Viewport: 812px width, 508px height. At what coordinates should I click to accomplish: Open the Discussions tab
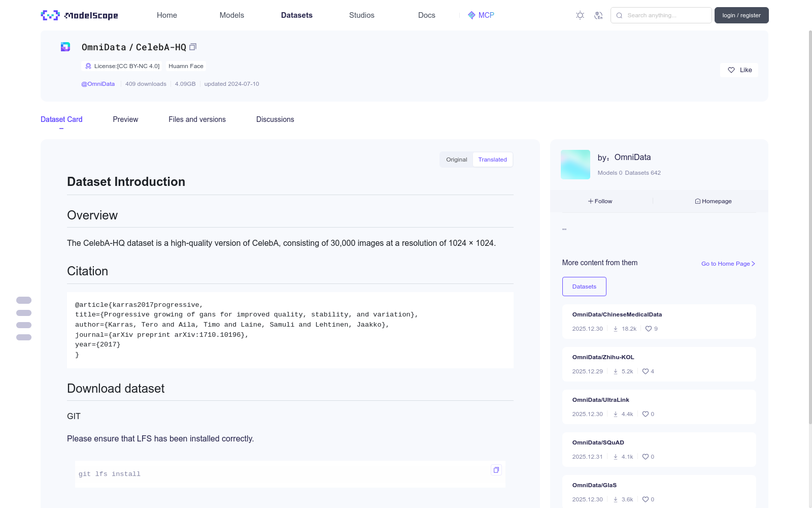275,119
